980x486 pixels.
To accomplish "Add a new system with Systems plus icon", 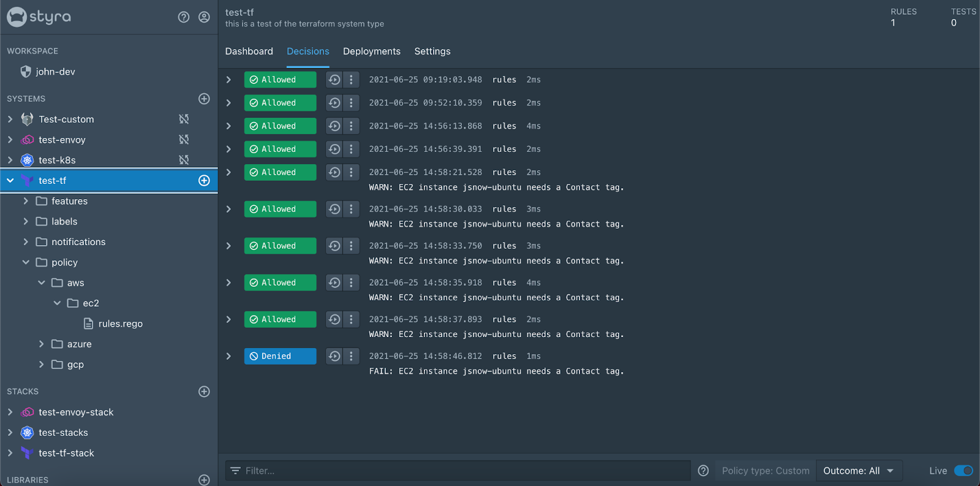I will point(205,99).
